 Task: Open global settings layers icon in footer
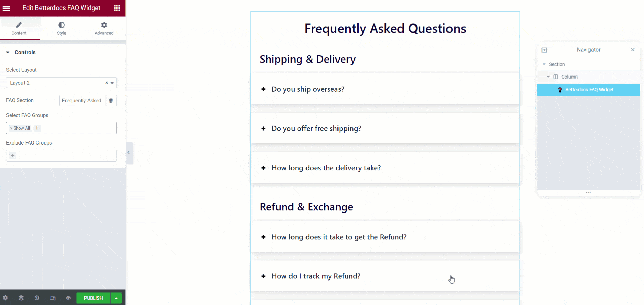21,298
